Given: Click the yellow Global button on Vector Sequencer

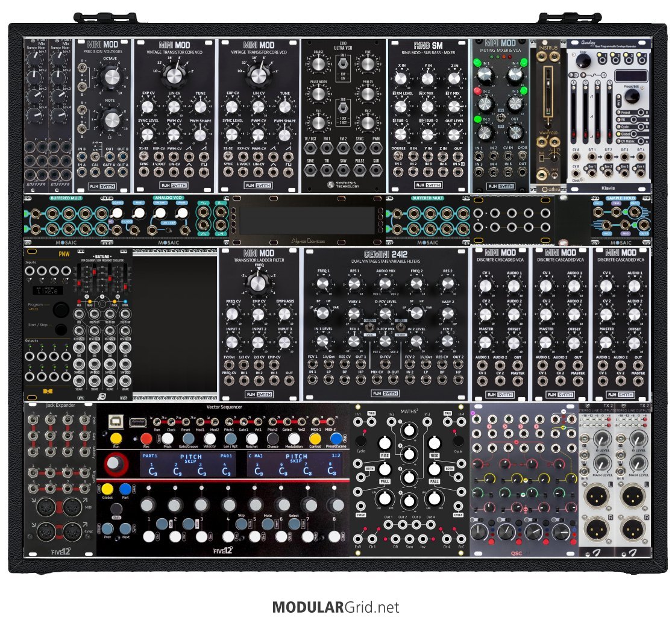Looking at the screenshot, I should point(107,489).
